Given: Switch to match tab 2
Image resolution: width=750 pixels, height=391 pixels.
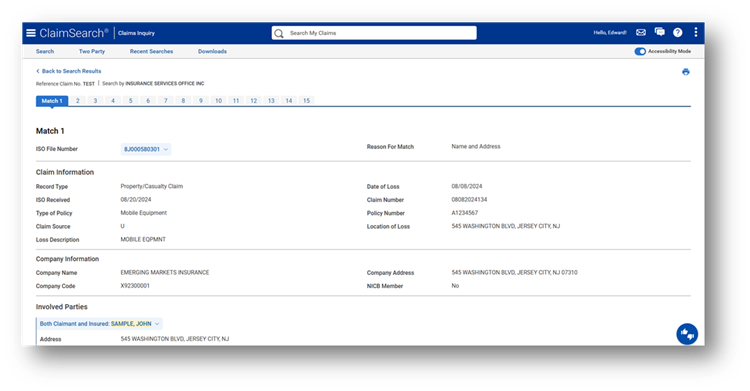Looking at the screenshot, I should [77, 101].
